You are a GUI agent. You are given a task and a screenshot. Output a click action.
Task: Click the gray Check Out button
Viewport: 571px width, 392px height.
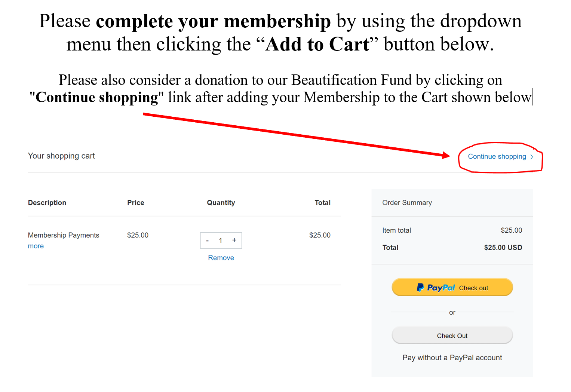point(452,335)
